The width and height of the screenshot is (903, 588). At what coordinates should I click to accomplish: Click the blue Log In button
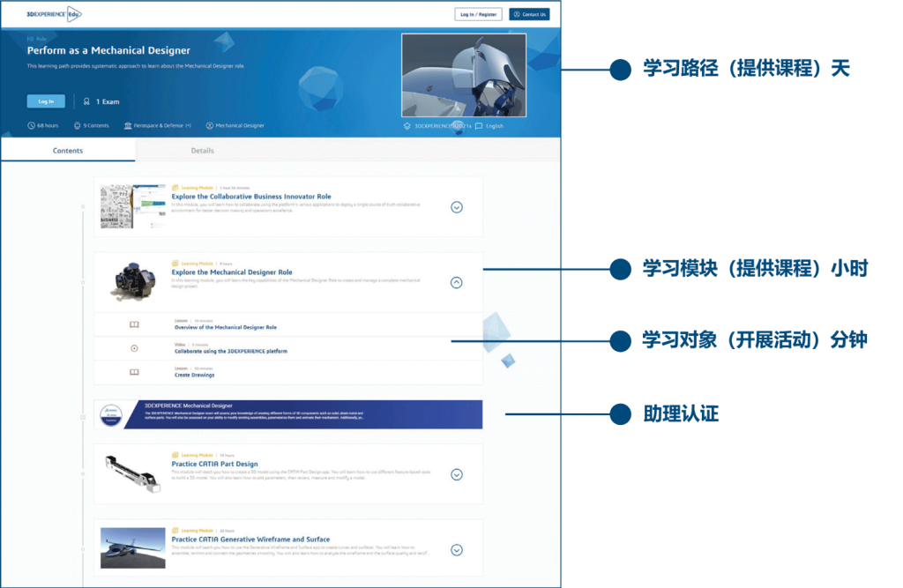coord(46,101)
